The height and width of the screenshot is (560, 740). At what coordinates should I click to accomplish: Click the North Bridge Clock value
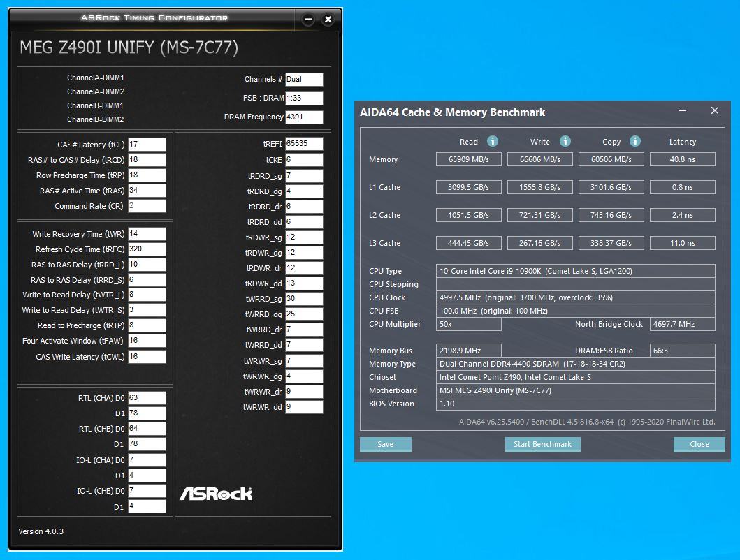[683, 324]
